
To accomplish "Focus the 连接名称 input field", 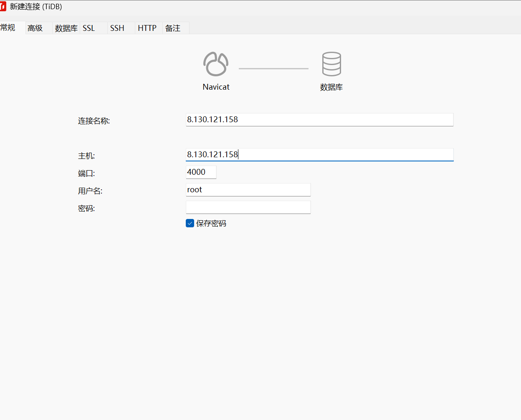I will pos(319,120).
